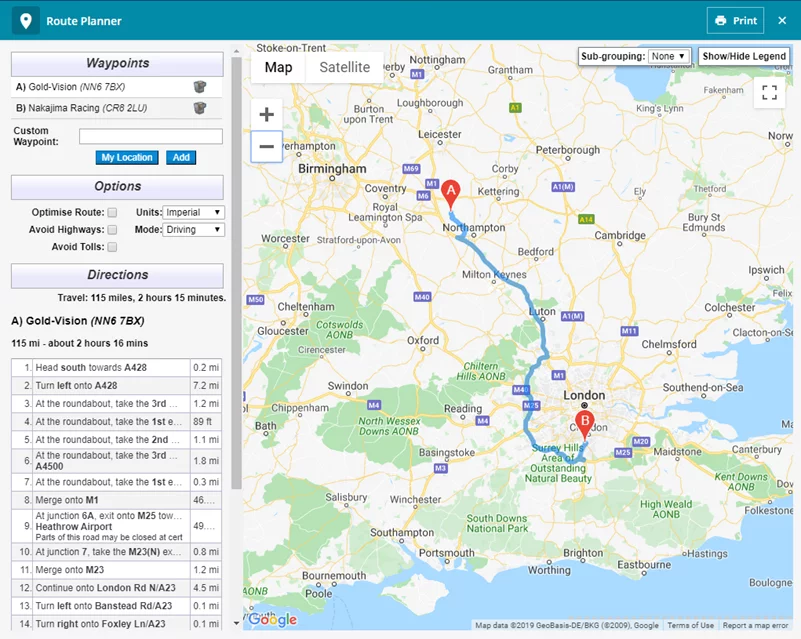Click the '115 mi - about 2 hours 16 mins' text
Screen dimensions: 801x639
point(80,343)
